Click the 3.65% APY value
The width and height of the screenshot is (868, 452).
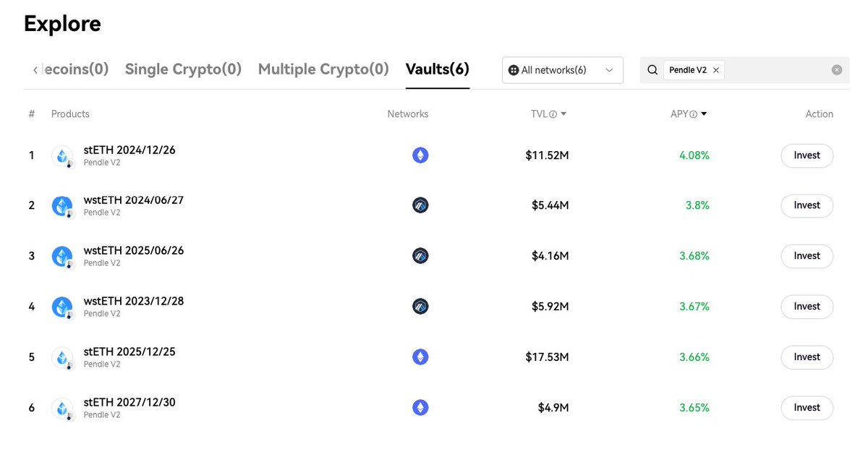click(x=694, y=408)
